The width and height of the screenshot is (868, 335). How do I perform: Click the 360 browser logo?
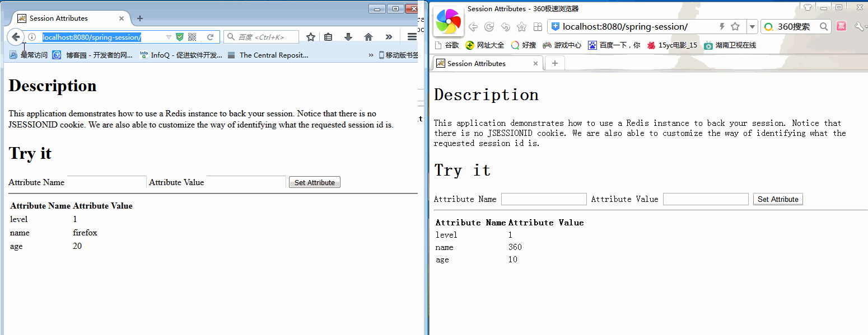coord(449,22)
